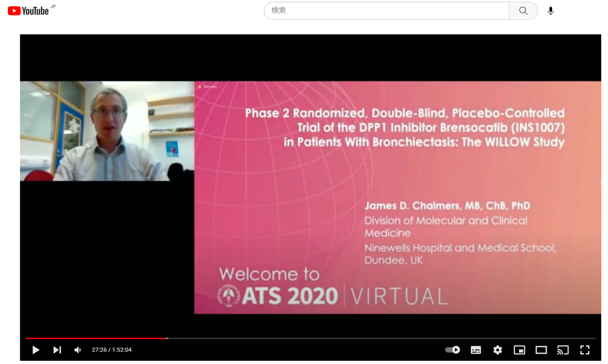
Task: Turn on subtitles with the captions button
Action: click(476, 350)
